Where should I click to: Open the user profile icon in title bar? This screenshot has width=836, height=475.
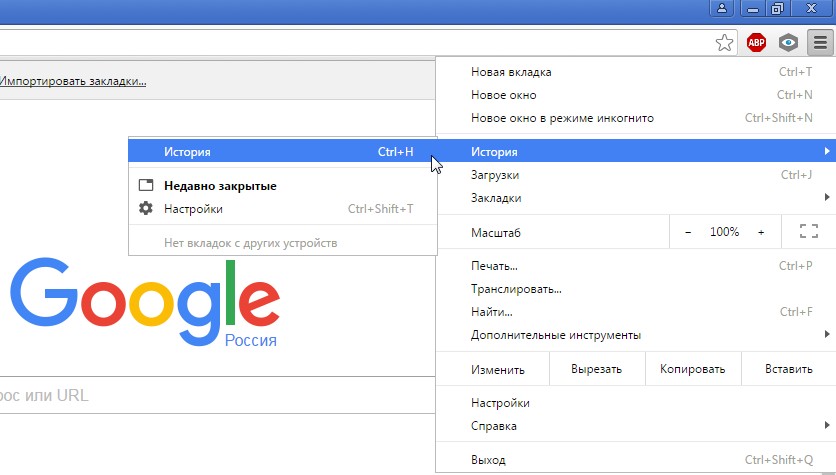tap(721, 8)
